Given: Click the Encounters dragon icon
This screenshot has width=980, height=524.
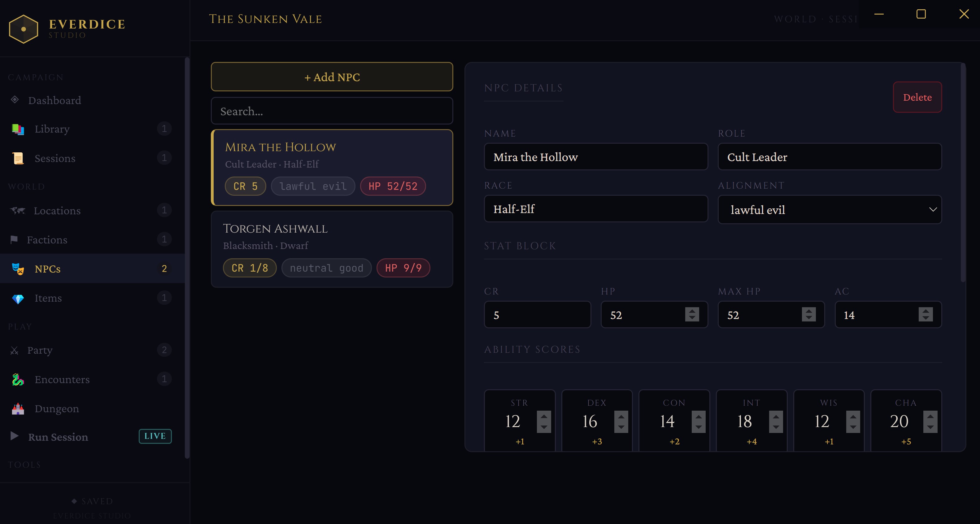Looking at the screenshot, I should 18,380.
